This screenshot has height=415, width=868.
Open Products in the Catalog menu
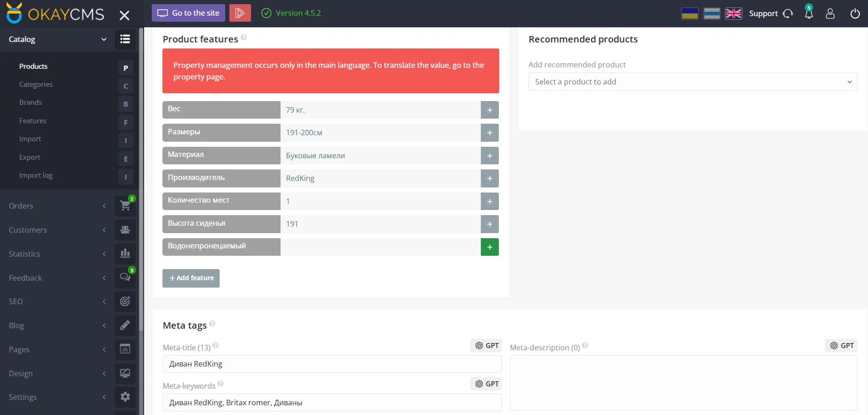33,66
